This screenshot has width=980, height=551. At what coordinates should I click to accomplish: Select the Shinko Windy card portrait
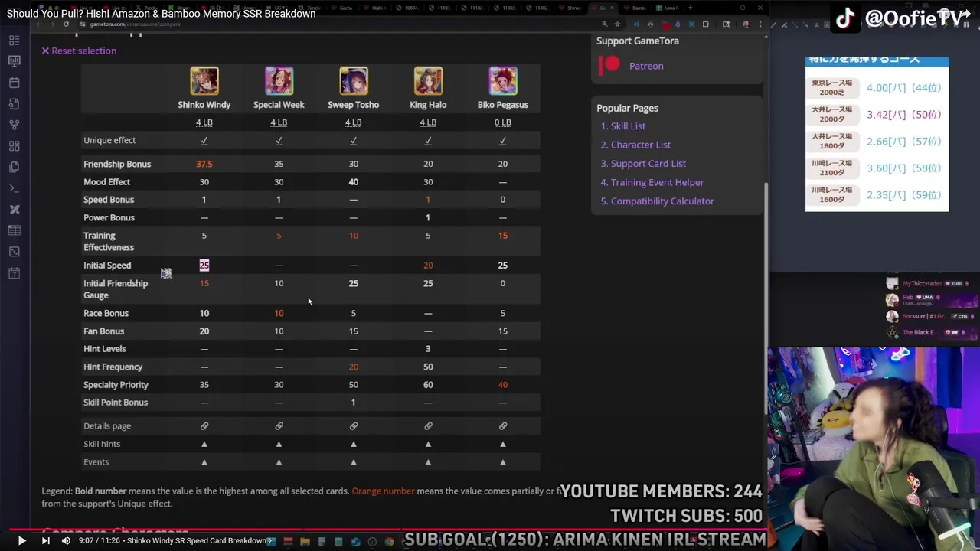204,81
